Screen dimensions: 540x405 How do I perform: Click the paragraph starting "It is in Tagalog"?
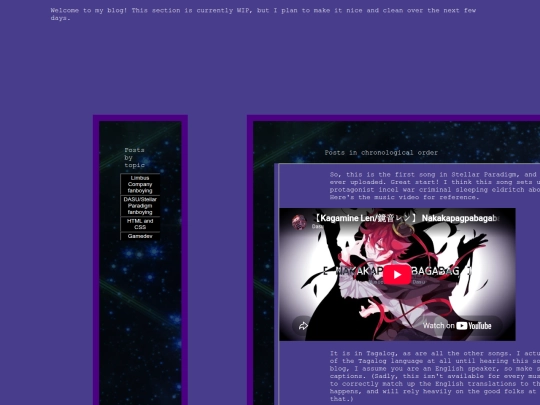click(x=435, y=376)
